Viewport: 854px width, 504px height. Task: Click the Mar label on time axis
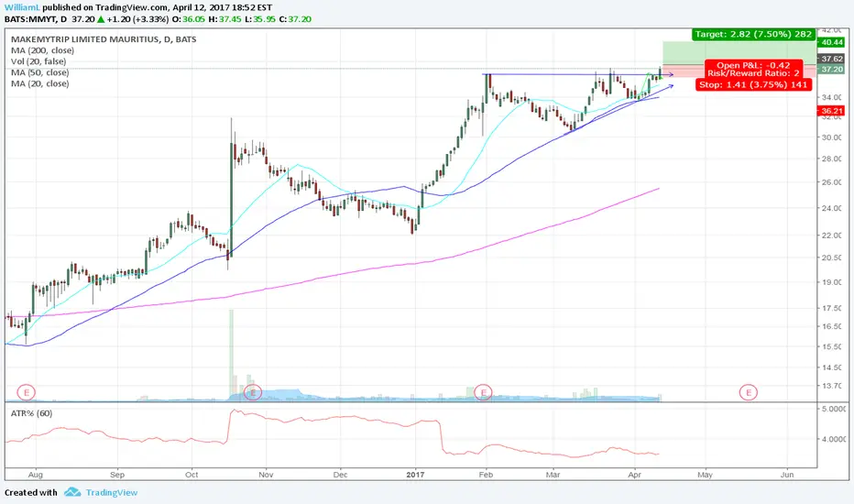553,475
